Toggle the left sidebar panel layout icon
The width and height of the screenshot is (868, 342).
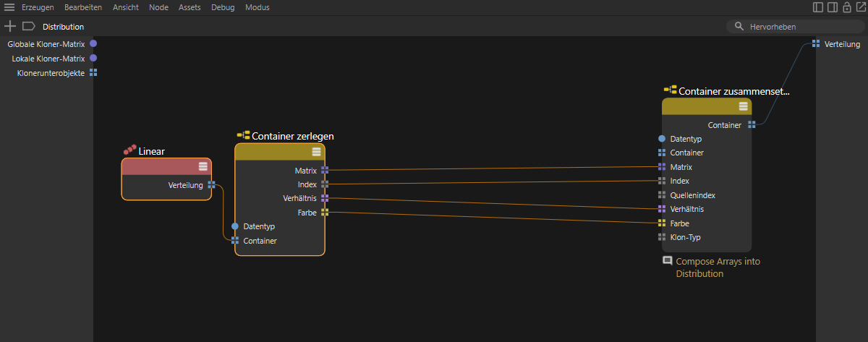818,7
